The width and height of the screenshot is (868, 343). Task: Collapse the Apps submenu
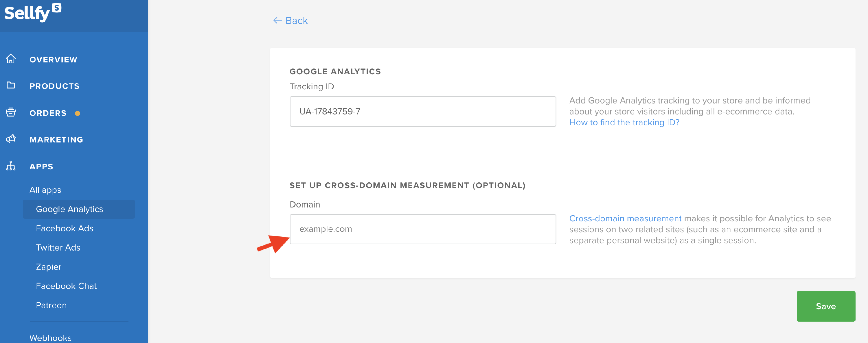point(41,167)
